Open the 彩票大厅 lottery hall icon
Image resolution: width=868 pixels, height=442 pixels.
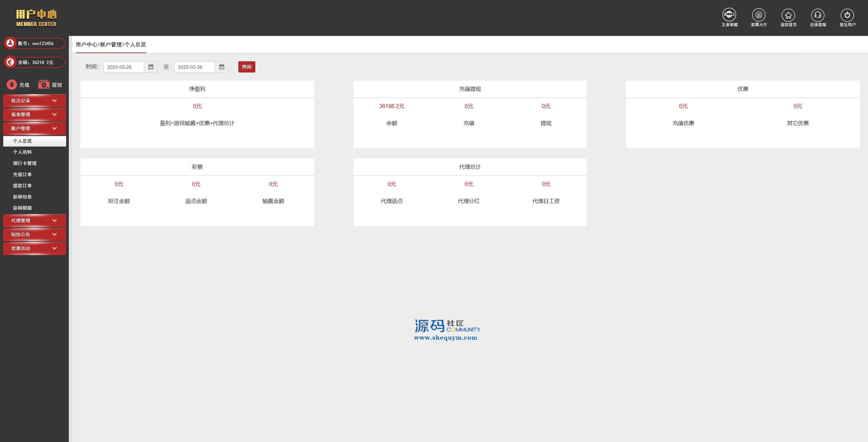[759, 15]
